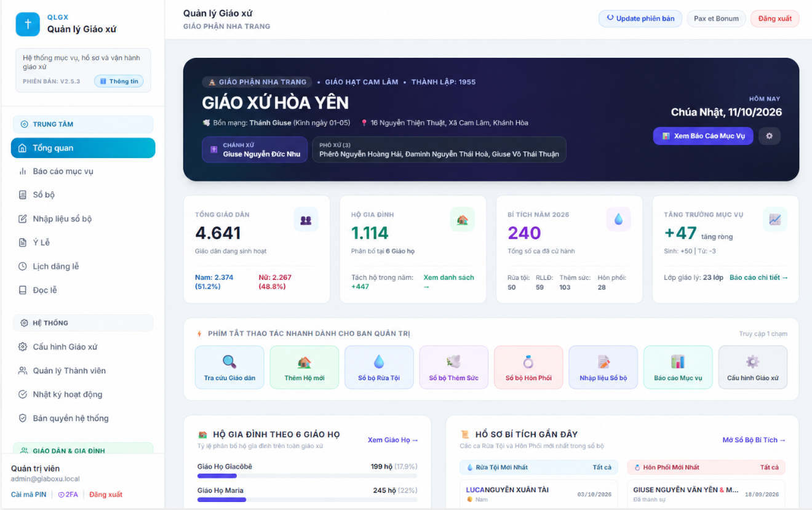Open Nhật ký hoạt động in sidebar
The height and width of the screenshot is (510, 812).
83,394
